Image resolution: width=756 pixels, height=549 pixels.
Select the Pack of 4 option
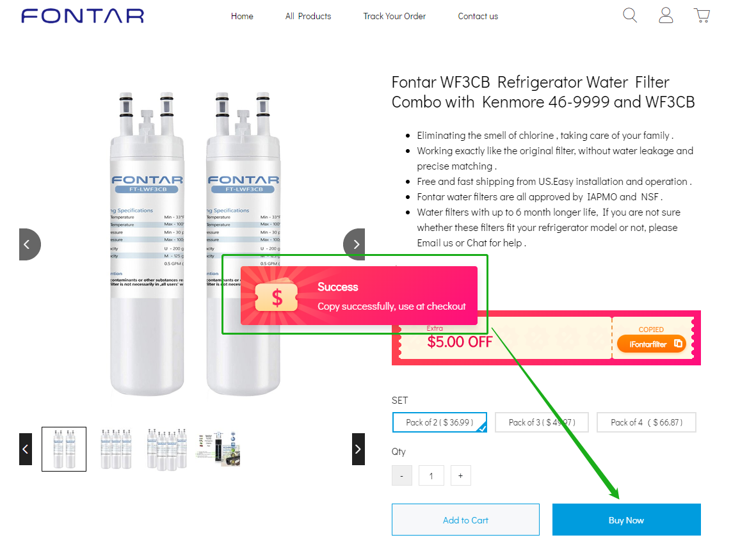coord(647,422)
